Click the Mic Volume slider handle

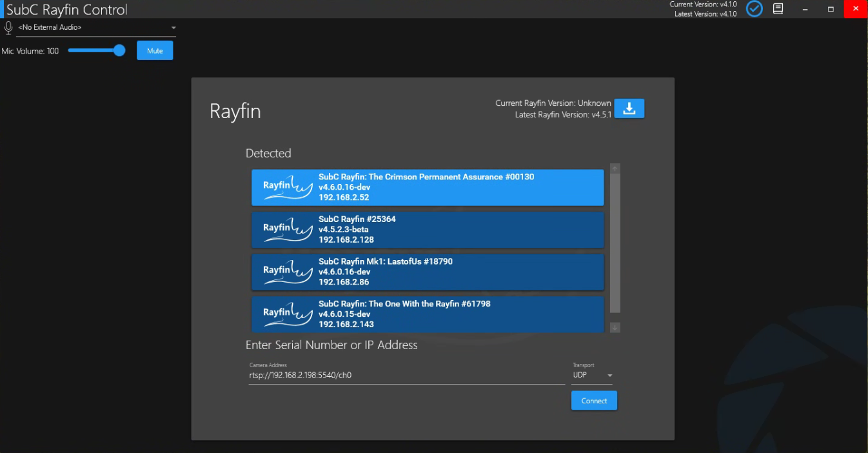[119, 50]
